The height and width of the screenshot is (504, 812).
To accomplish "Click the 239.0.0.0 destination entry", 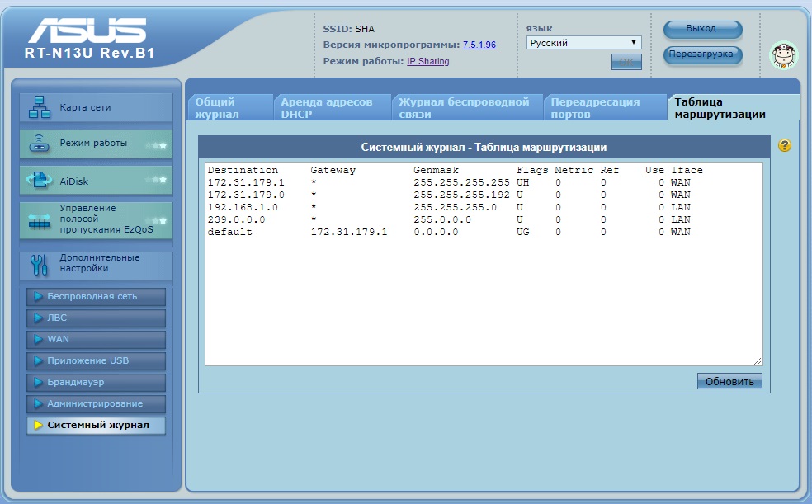I will pyautogui.click(x=236, y=220).
